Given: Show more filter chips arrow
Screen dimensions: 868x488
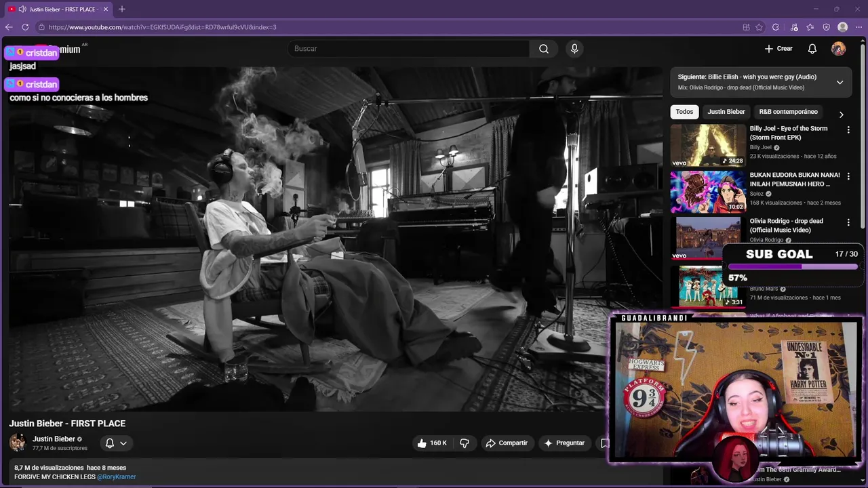Looking at the screenshot, I should tap(841, 115).
